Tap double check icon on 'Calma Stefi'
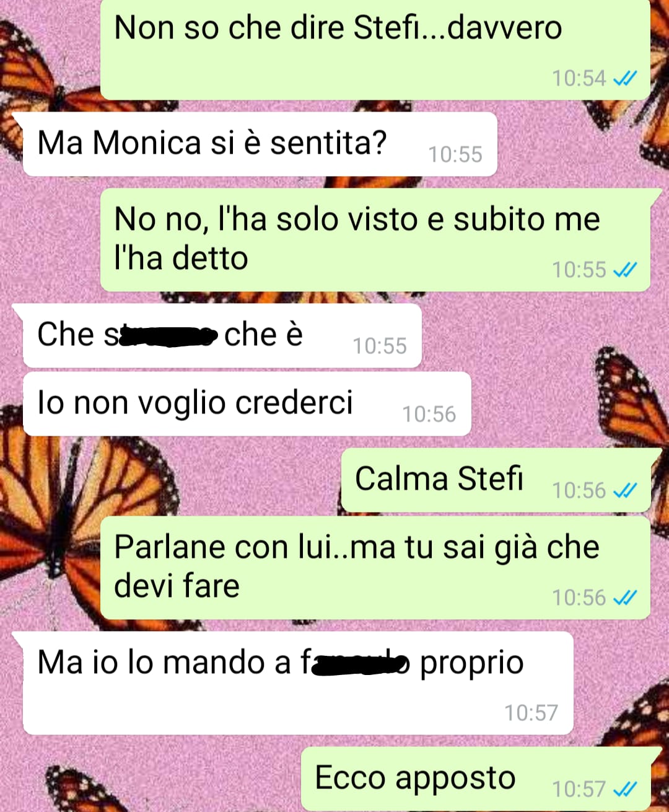 (x=624, y=491)
